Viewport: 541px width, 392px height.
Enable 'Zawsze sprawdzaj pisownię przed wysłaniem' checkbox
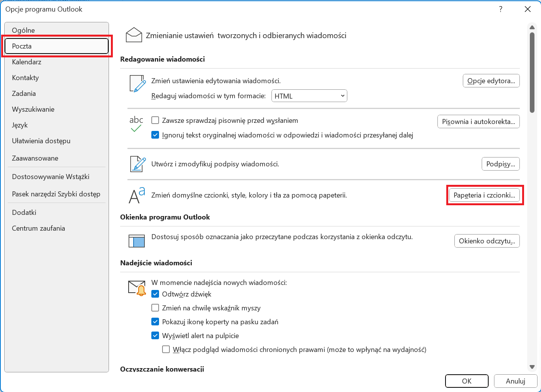click(155, 121)
